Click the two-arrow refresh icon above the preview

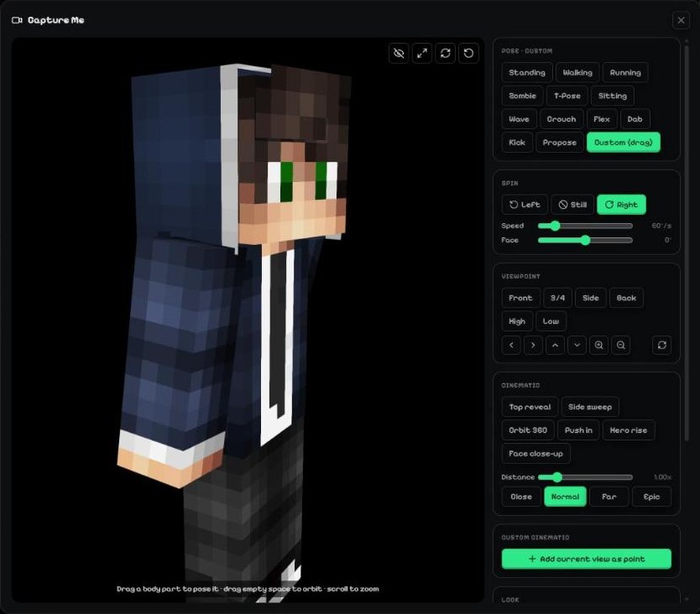pos(445,54)
